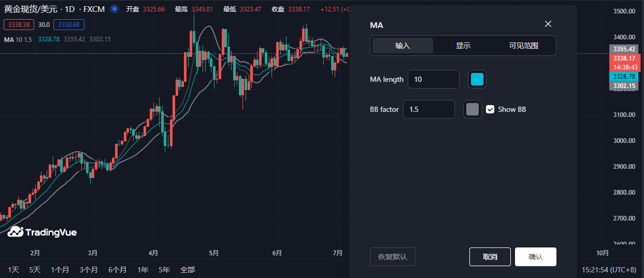Select the 全部 time range
Screen dimensions: 644x278
tap(187, 270)
